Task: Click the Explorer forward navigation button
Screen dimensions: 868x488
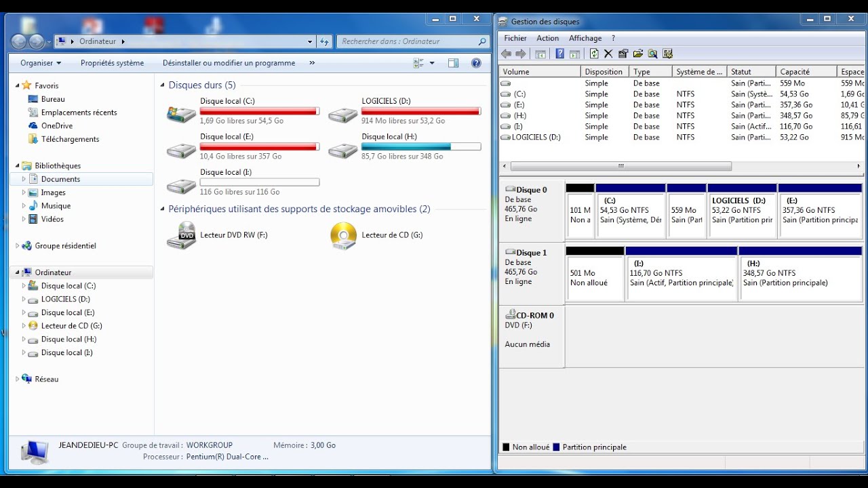Action: click(36, 41)
